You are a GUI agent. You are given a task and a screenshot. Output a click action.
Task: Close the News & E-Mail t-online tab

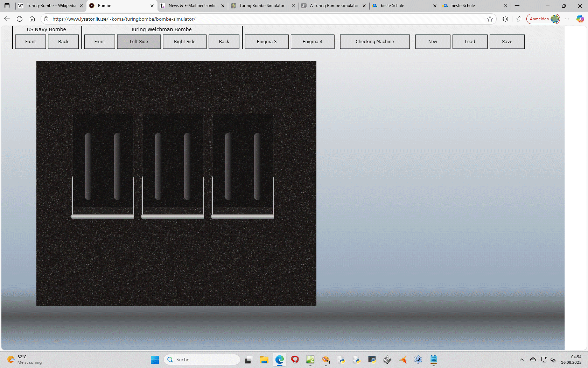click(x=223, y=6)
